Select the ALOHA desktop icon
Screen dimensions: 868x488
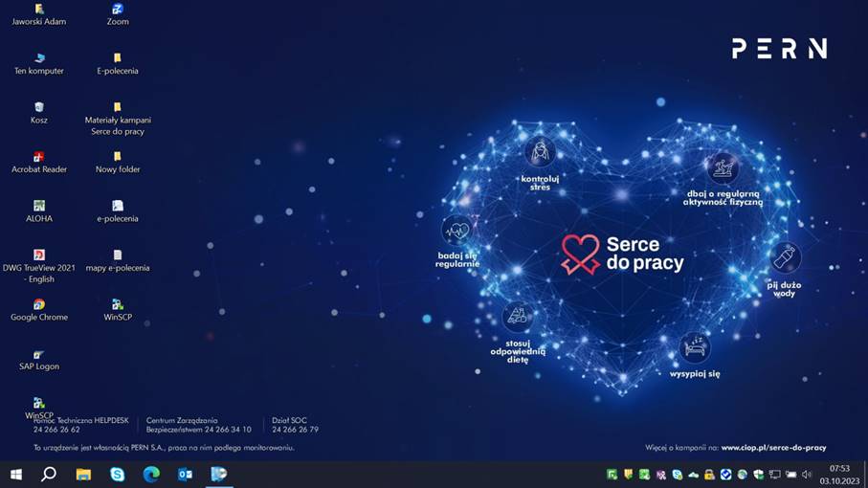[x=39, y=206]
